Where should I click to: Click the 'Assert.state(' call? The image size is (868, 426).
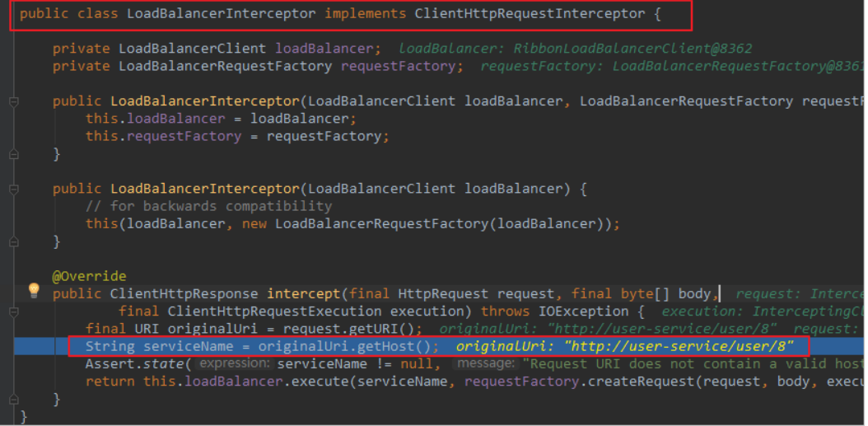coord(138,364)
